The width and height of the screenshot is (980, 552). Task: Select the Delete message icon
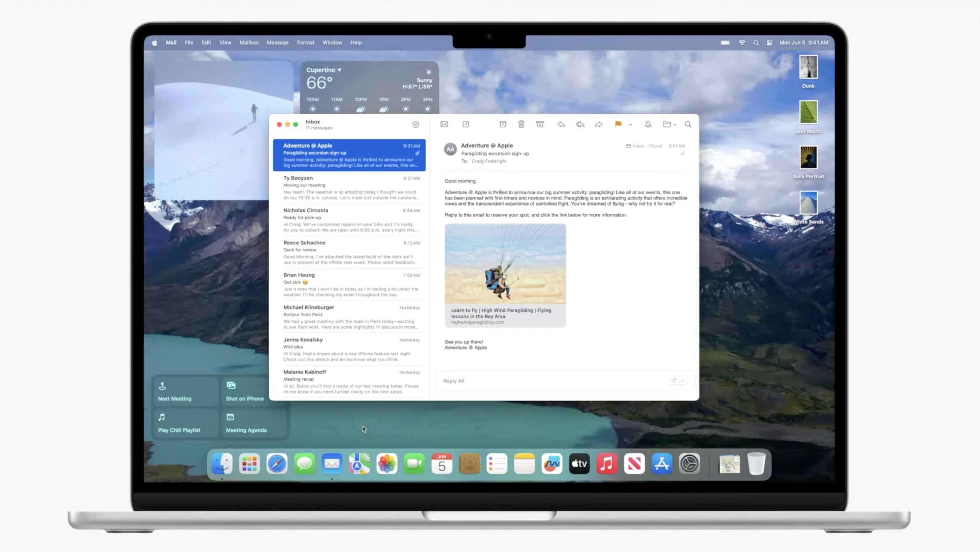click(x=522, y=124)
